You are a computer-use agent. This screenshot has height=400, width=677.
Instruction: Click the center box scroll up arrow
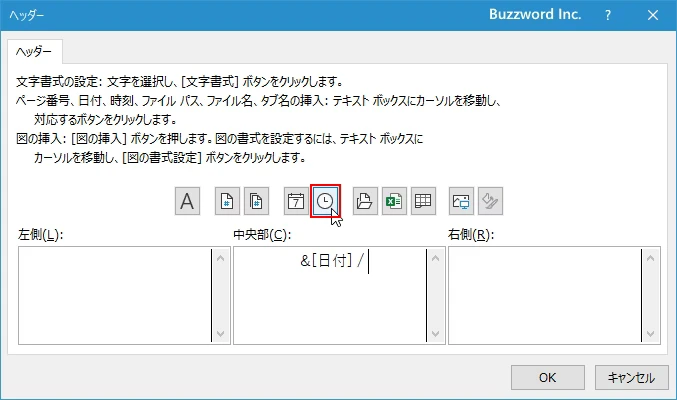(436, 258)
